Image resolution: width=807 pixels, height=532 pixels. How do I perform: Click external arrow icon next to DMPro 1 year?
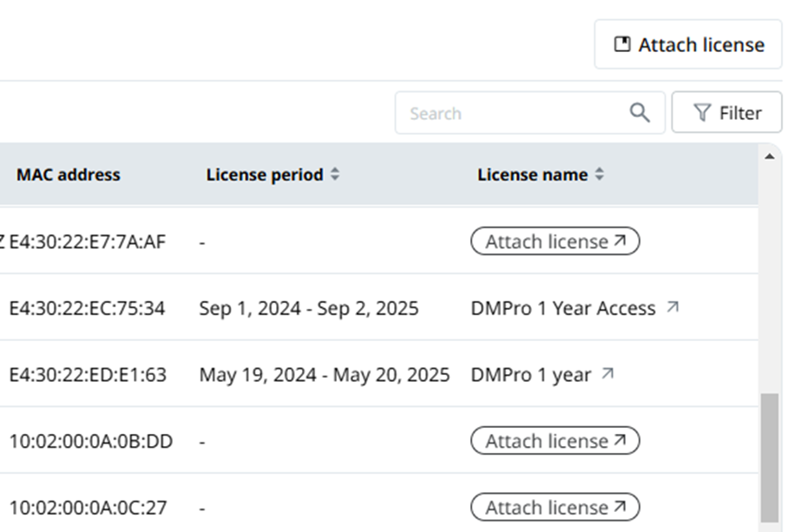(607, 373)
